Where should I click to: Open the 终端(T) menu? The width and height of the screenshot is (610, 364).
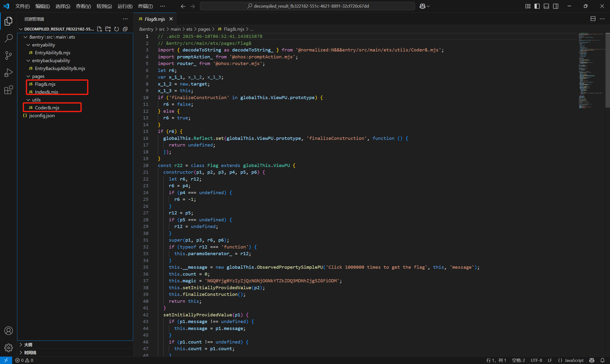point(145,6)
